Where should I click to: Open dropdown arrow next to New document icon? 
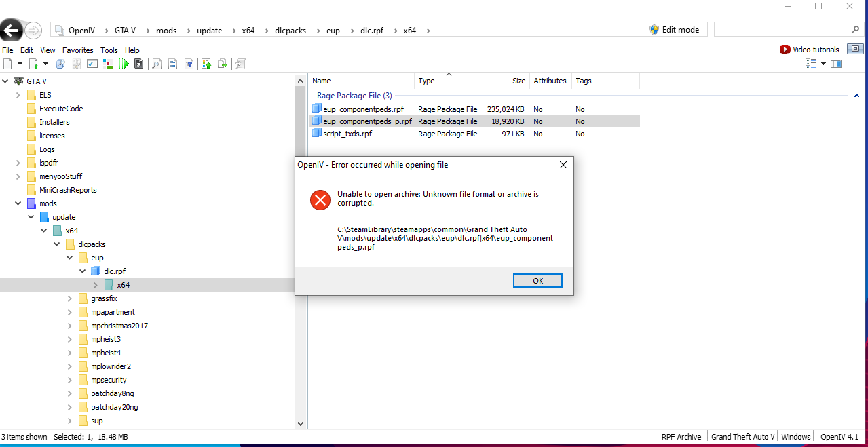click(x=20, y=64)
